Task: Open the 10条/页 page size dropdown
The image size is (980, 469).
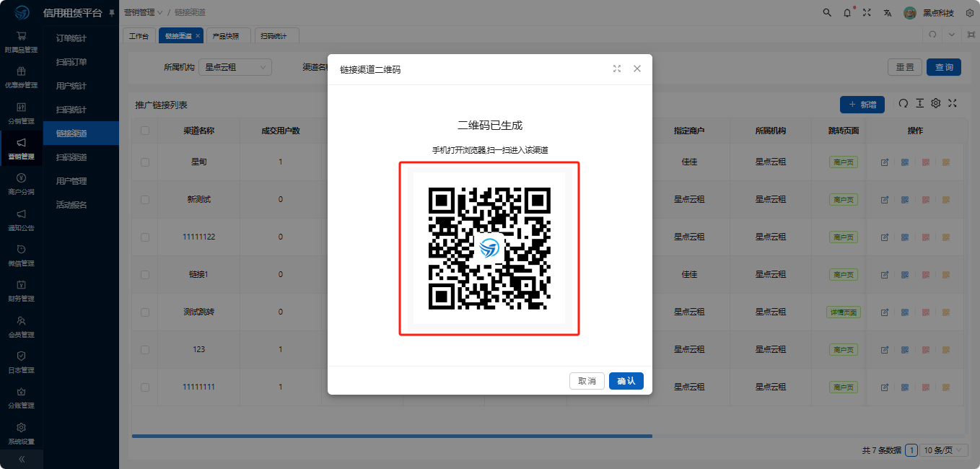Action: click(943, 450)
